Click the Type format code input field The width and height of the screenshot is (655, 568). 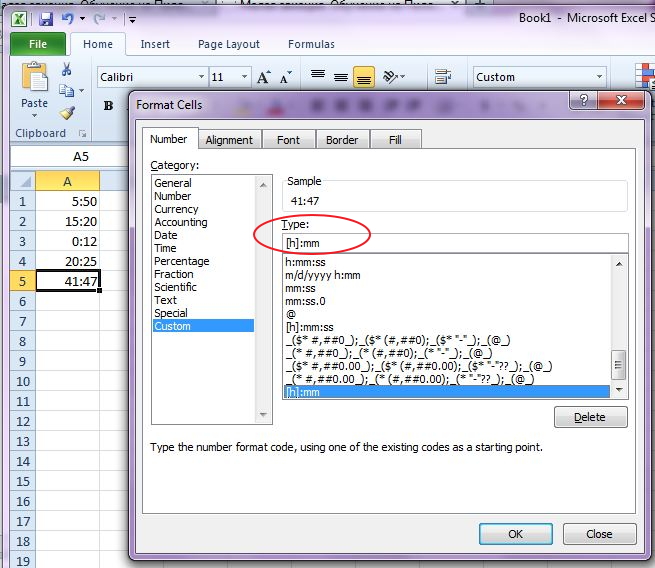[x=455, y=242]
